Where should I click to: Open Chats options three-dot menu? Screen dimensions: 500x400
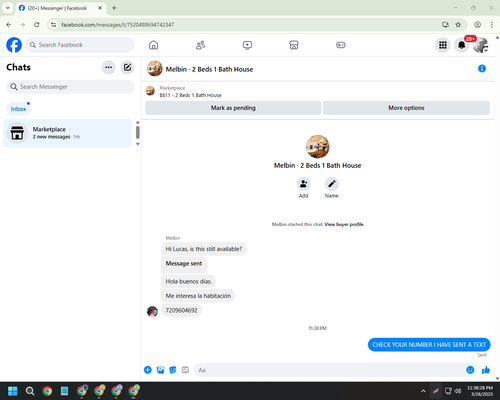[x=109, y=67]
